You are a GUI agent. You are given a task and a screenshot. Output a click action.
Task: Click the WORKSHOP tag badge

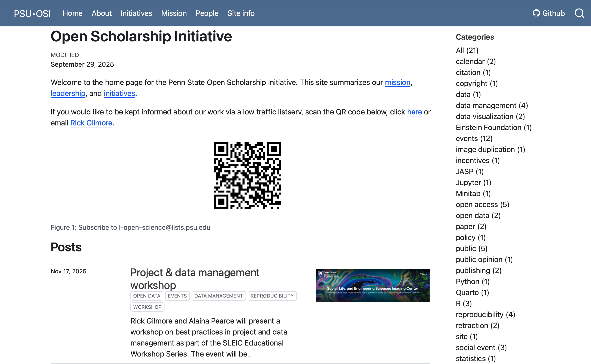coord(147,307)
